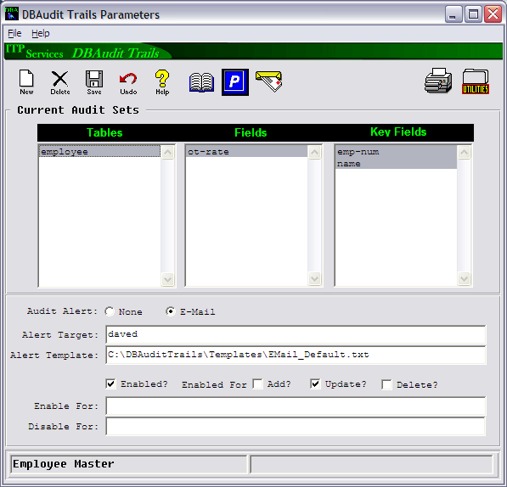Open the email envelope icon
The width and height of the screenshot is (507, 487).
[x=269, y=81]
